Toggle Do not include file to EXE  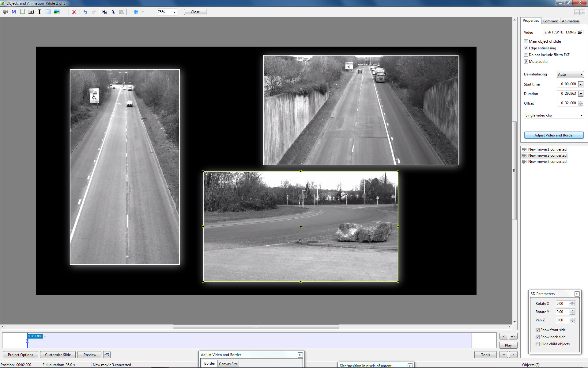coord(526,55)
